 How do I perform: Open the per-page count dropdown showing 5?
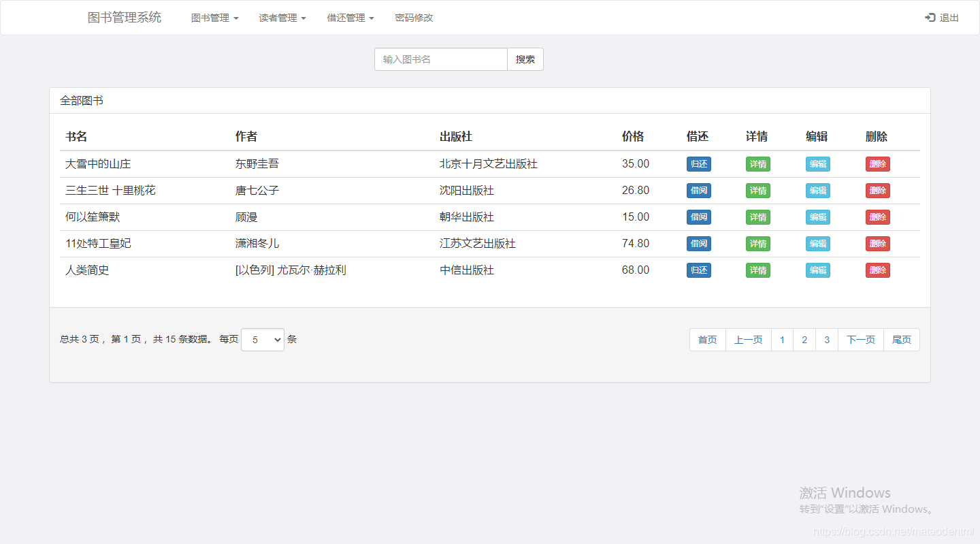(263, 340)
